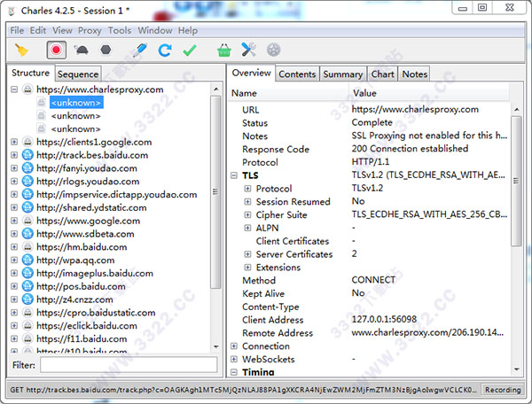Click the globe icon of http://imageplus.baidu.com
The width and height of the screenshot is (532, 404).
(x=27, y=273)
